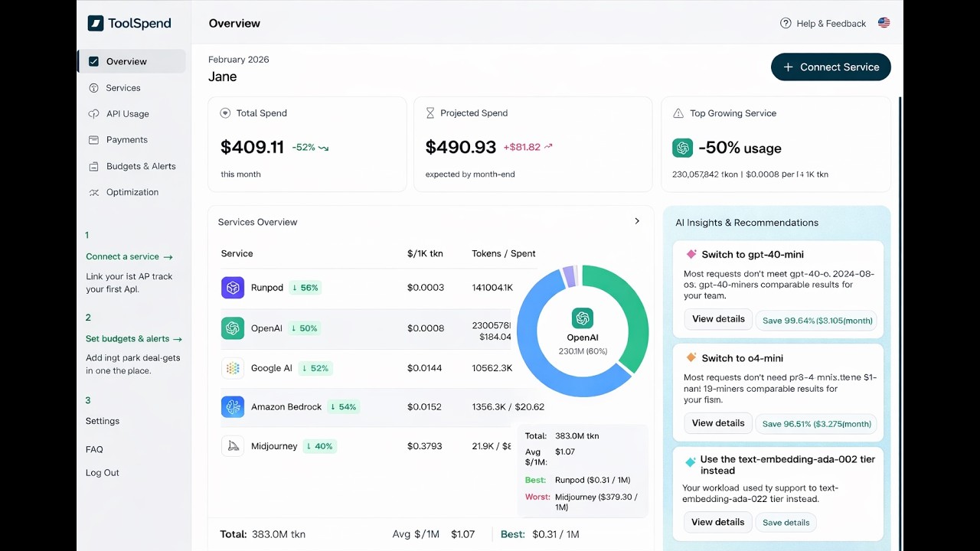
Task: Click OpenAI icon in Top Growing Service card
Action: click(682, 148)
